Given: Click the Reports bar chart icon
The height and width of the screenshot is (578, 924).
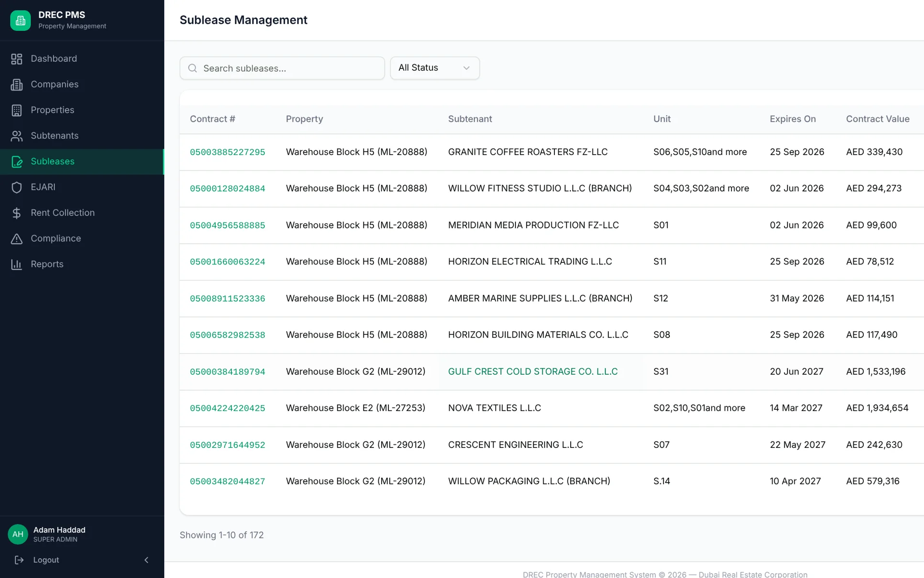Looking at the screenshot, I should [x=17, y=264].
